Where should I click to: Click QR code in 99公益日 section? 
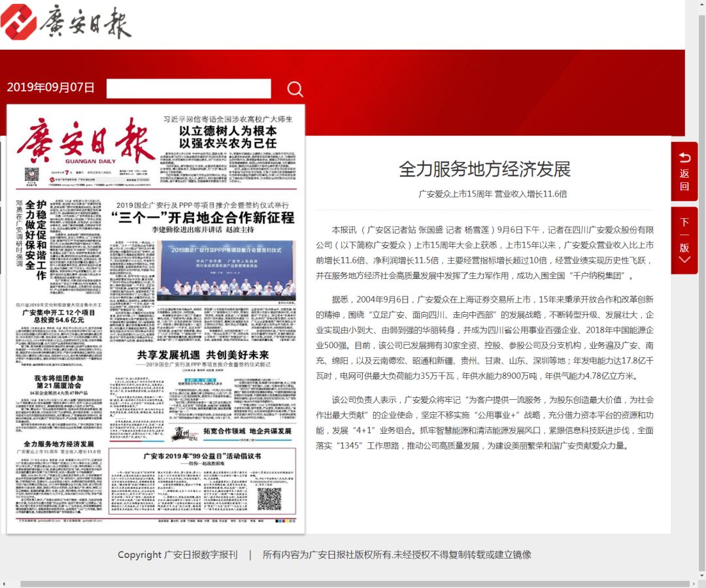coord(269,498)
